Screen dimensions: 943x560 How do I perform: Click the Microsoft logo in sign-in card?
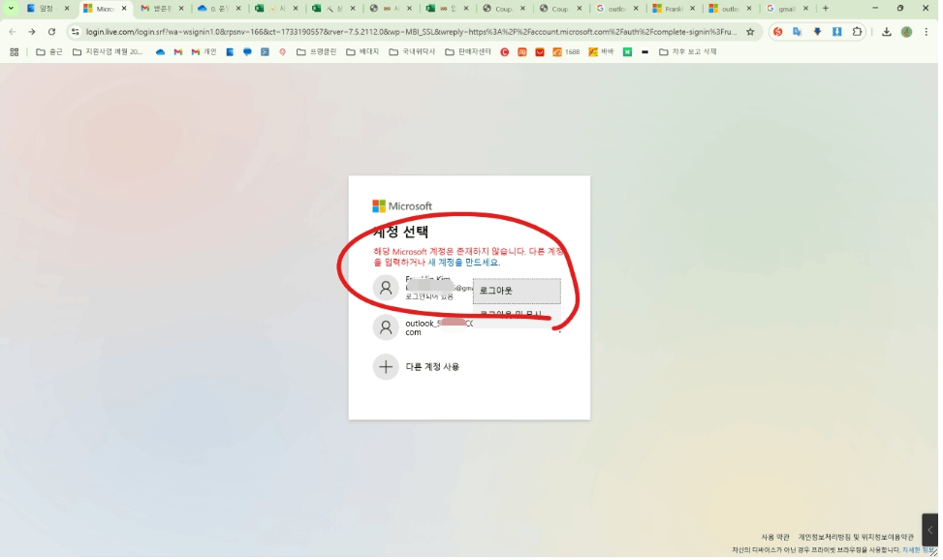403,207
